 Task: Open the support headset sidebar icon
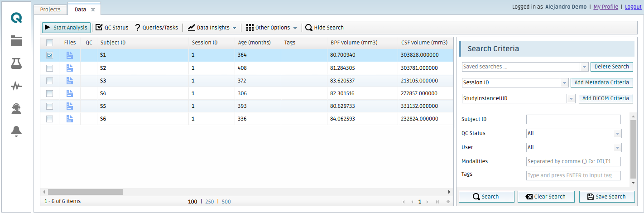[x=16, y=109]
